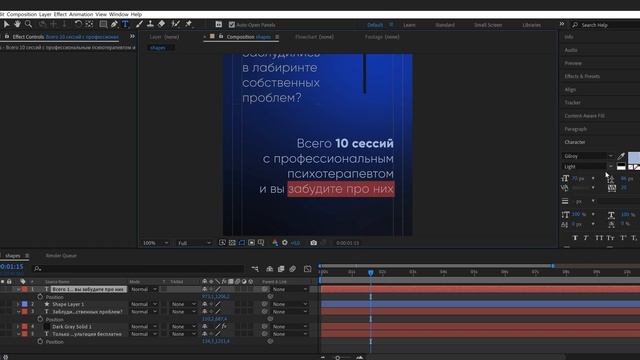Open the Layer menu
The height and width of the screenshot is (360, 640).
(x=45, y=14)
